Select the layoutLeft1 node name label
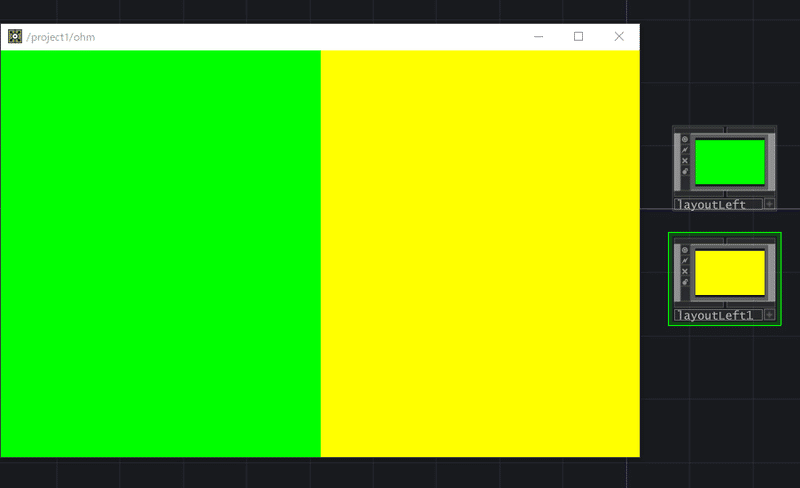Viewport: 800px width, 488px height. (718, 315)
